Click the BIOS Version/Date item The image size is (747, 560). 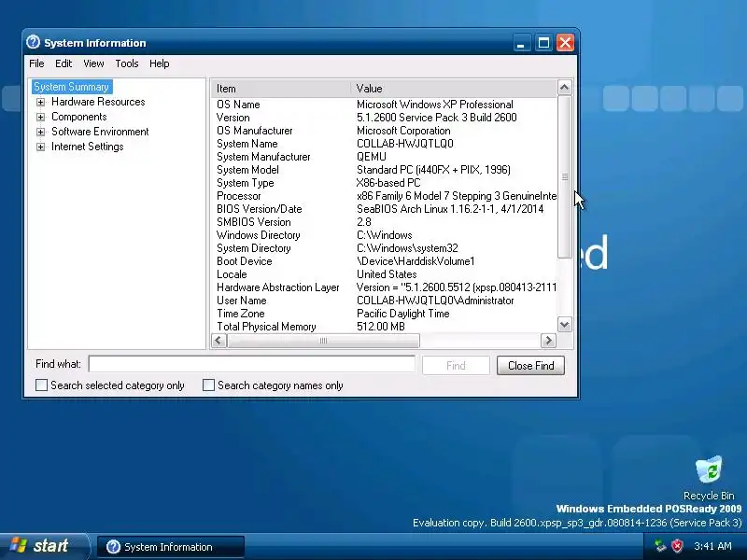[x=260, y=209]
